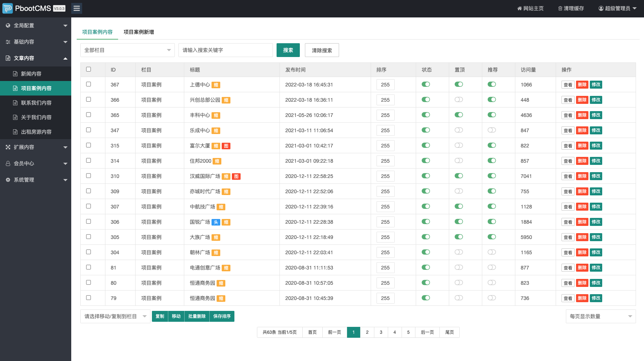Check the row checkbox for ID 367

(x=88, y=84)
